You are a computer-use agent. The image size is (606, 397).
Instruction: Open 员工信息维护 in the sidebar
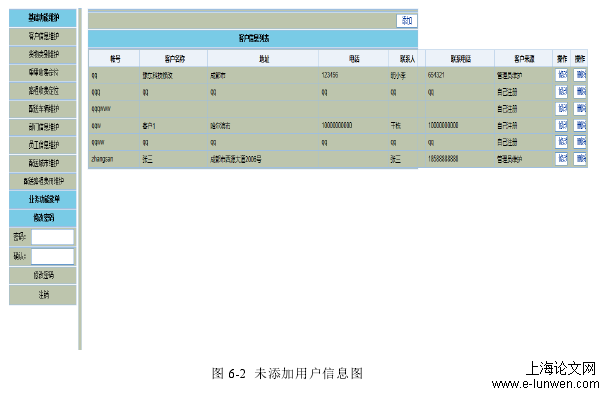coord(43,145)
